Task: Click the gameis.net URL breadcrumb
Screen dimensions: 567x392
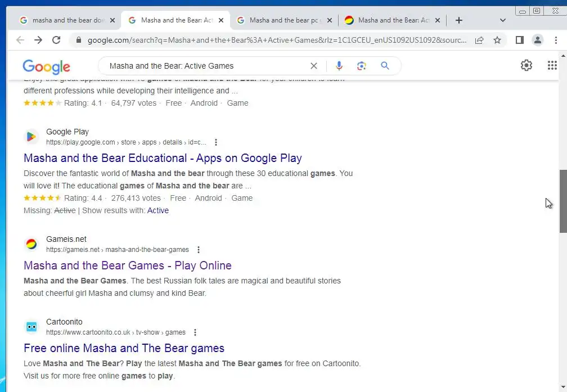Action: 118,250
